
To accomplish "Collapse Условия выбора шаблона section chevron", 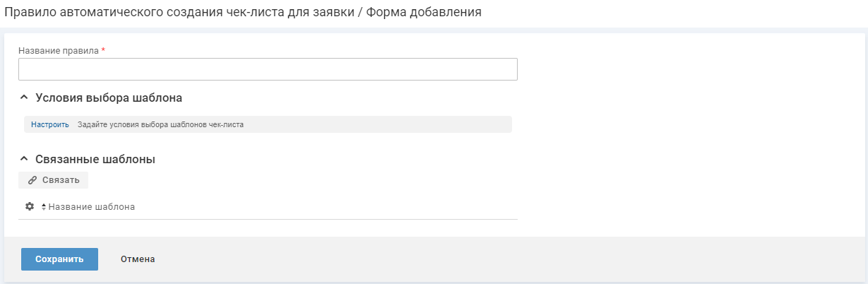I will point(24,97).
